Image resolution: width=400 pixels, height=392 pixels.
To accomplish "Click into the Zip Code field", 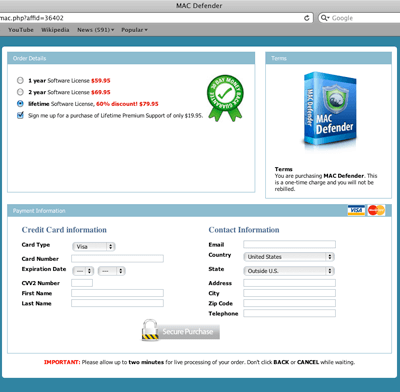I will point(289,303).
